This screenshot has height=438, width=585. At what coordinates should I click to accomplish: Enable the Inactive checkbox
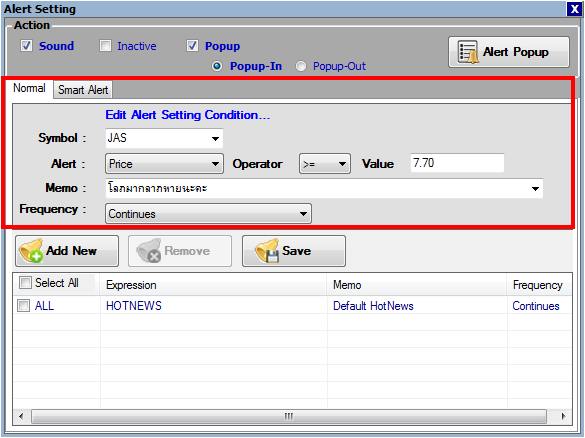coord(105,46)
